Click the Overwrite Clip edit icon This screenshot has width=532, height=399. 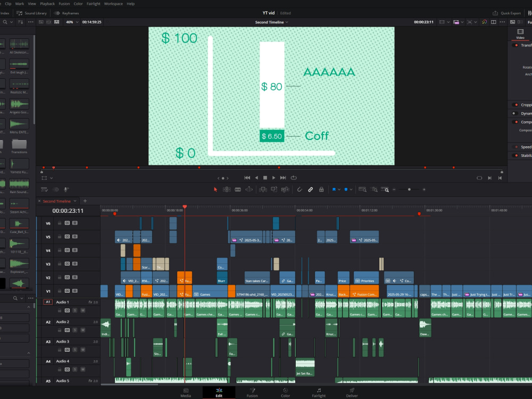274,190
